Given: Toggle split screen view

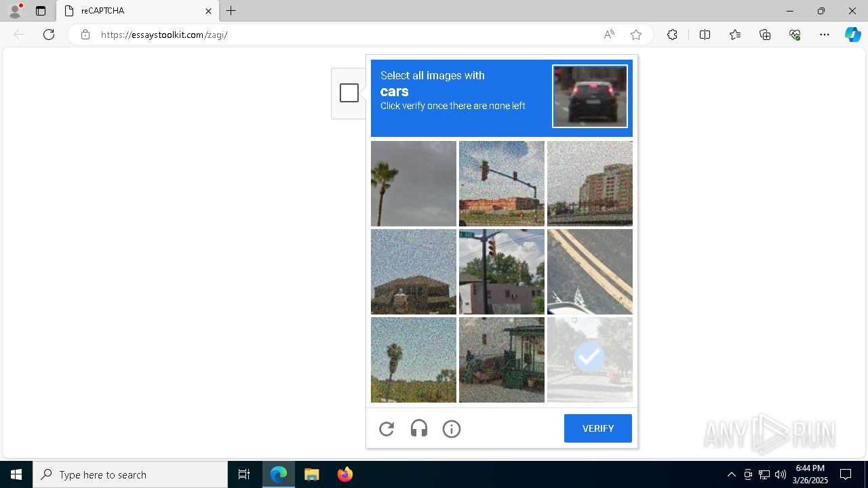Looking at the screenshot, I should click(705, 35).
